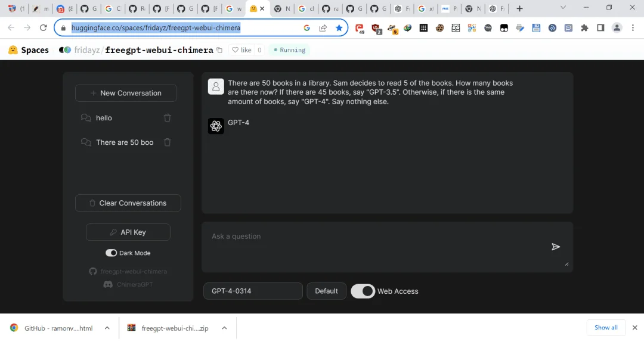Open the cookie extension icon
Viewport: 644px width, 342px height.
[x=439, y=28]
